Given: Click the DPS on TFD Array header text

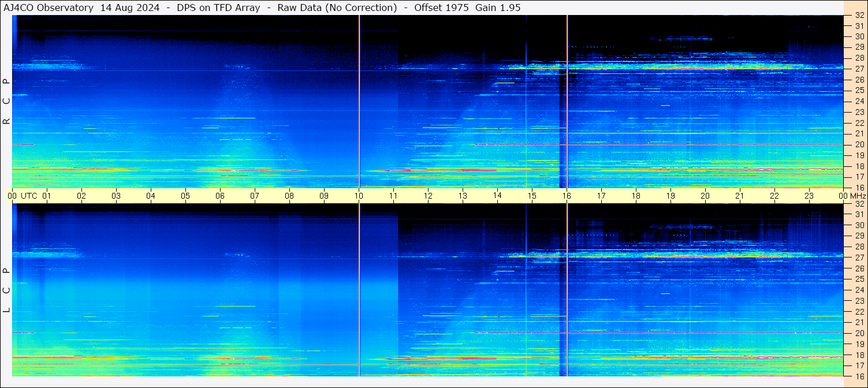Looking at the screenshot, I should pyautogui.click(x=219, y=8).
